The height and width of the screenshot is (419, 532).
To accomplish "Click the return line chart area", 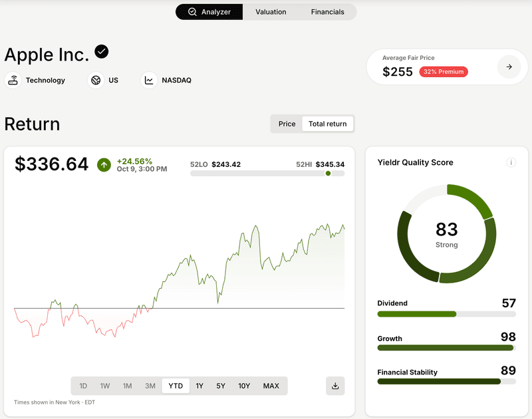I will 179,281.
